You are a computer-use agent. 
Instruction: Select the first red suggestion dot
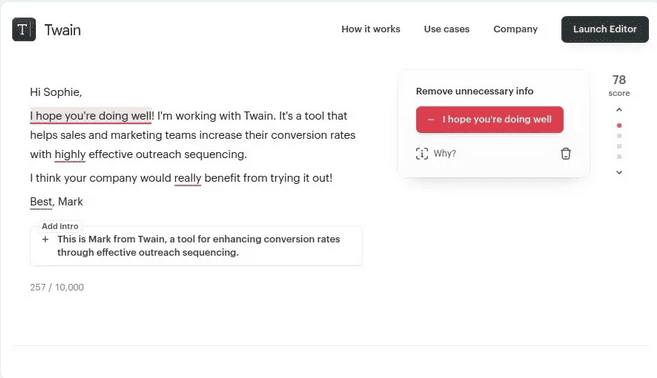[619, 125]
